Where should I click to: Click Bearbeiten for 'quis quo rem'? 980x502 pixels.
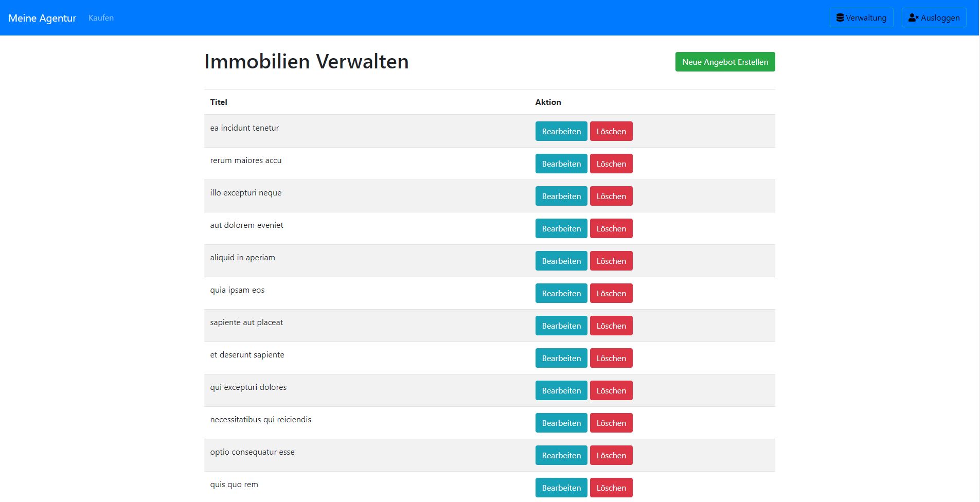(561, 488)
